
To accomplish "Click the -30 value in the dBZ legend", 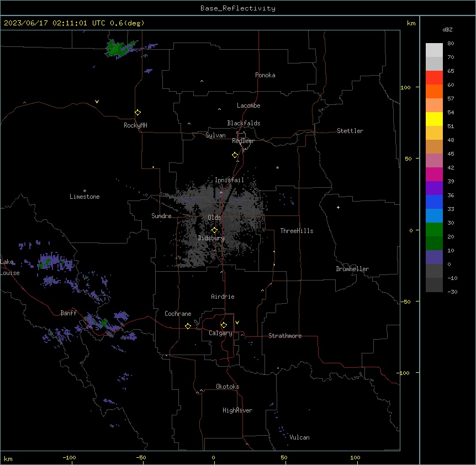I will (452, 292).
